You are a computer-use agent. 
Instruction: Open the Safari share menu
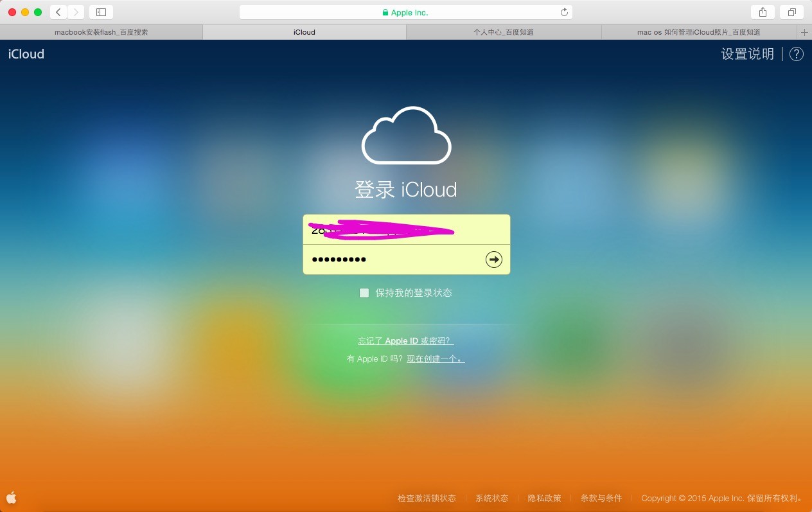[763, 12]
